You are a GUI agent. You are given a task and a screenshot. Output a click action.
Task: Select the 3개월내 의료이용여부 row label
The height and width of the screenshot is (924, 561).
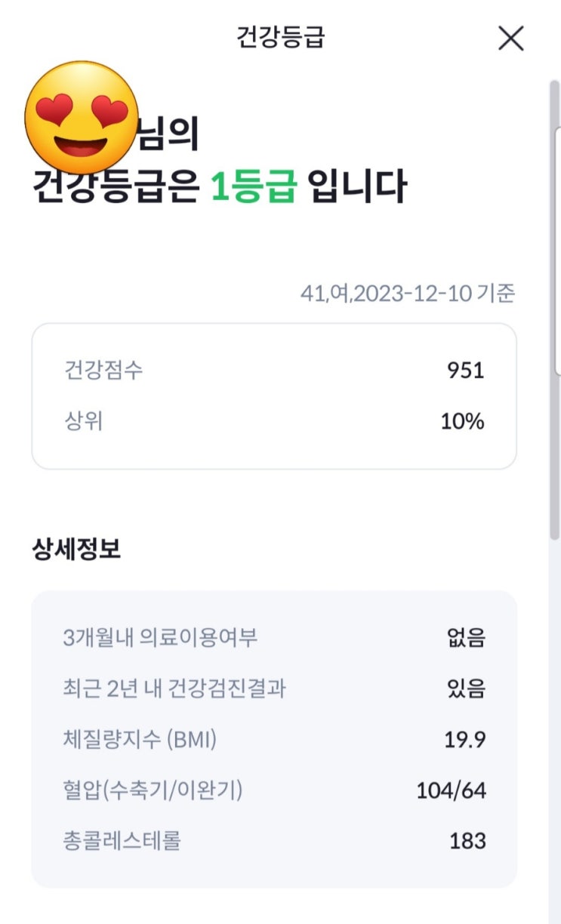(160, 638)
